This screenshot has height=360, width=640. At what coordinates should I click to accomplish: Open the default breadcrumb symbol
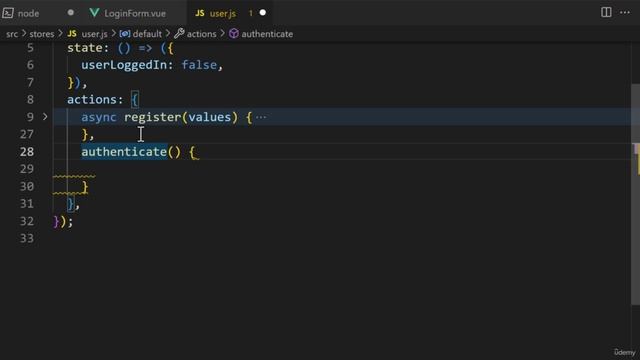(147, 34)
